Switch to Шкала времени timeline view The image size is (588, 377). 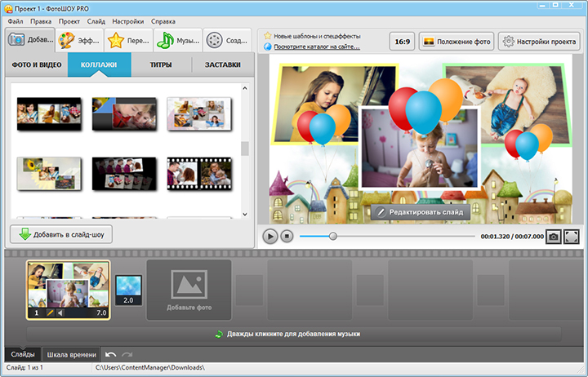pos(72,354)
